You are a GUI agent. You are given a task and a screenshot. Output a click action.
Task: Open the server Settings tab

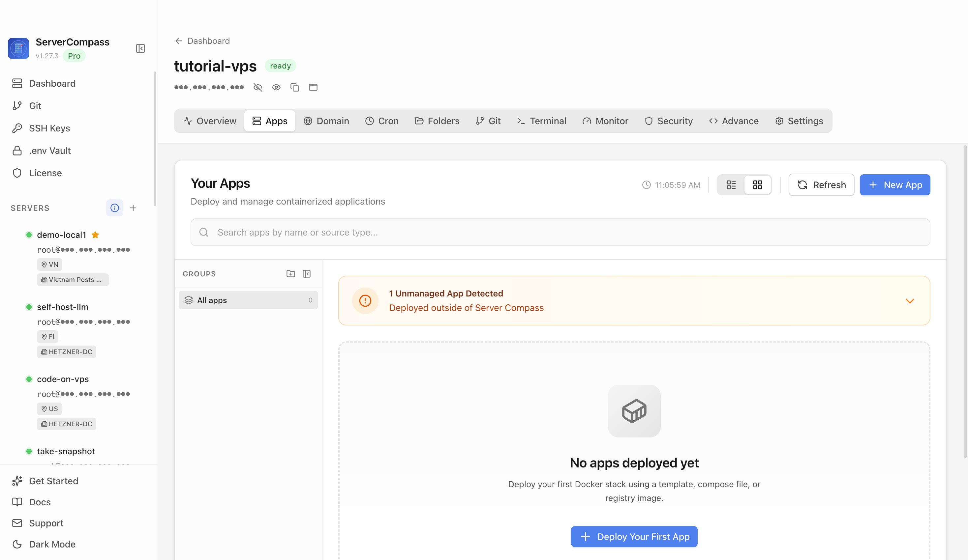800,121
